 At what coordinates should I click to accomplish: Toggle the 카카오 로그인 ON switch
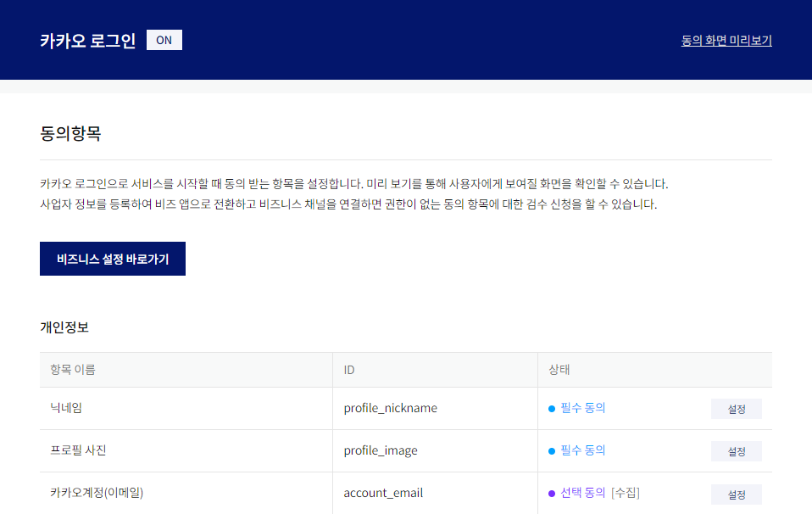(164, 40)
